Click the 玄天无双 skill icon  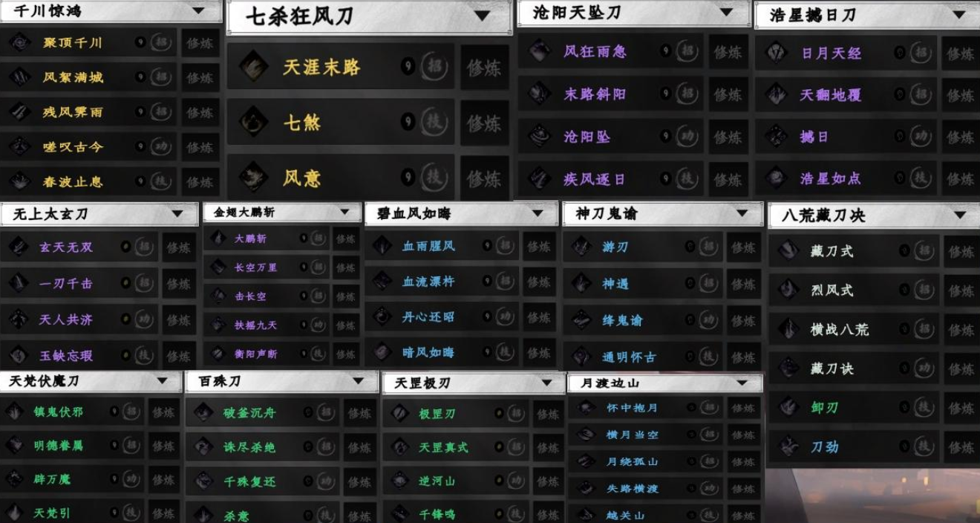tap(19, 247)
